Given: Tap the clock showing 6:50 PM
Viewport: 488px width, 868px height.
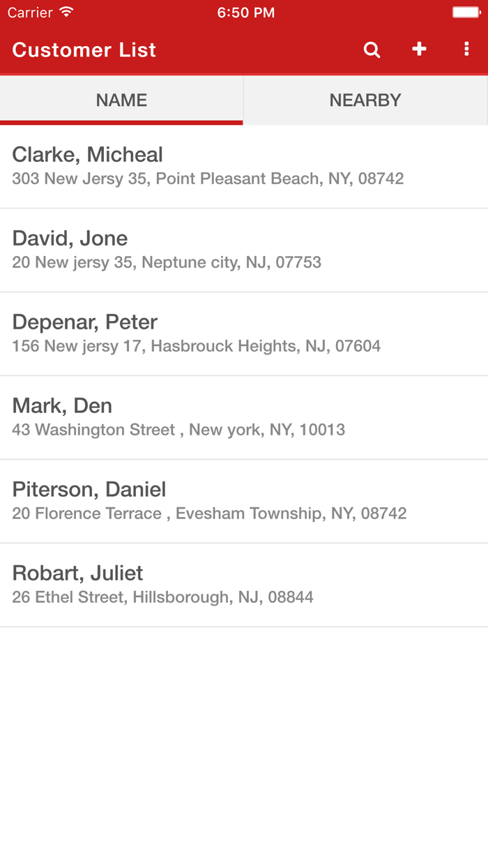Looking at the screenshot, I should (x=246, y=12).
